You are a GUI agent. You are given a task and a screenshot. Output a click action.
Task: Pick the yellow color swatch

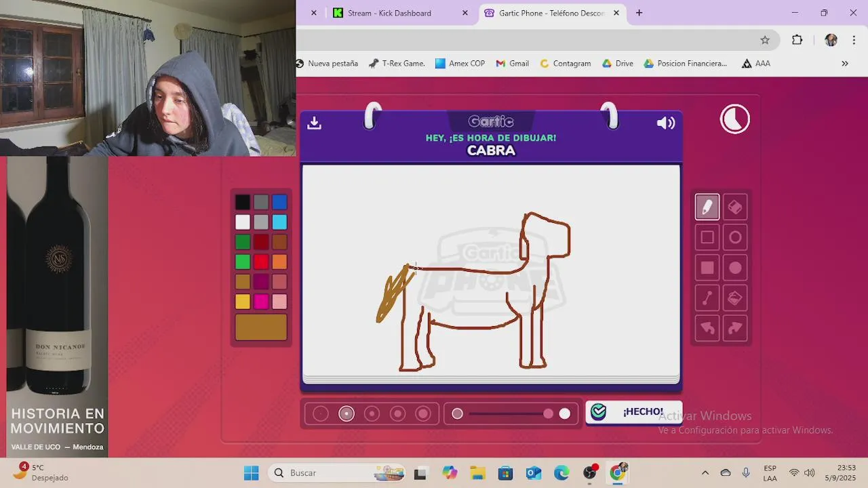243,302
